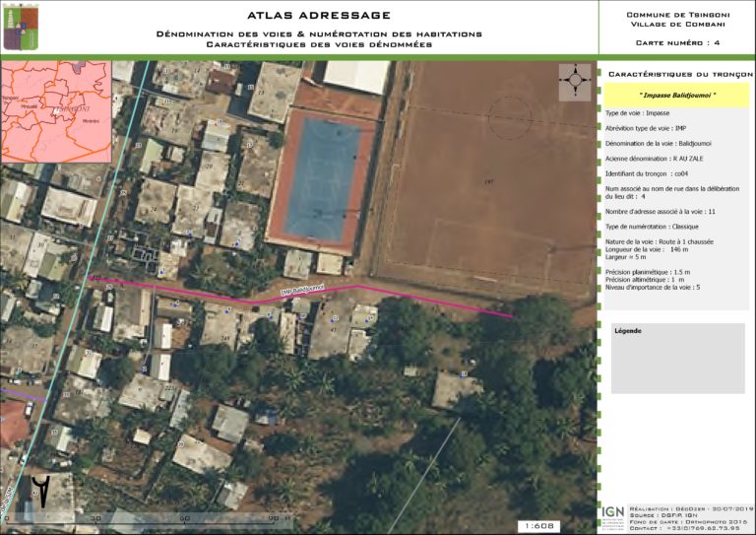Click the grey Légende box
The height and width of the screenshot is (535, 756).
678,359
